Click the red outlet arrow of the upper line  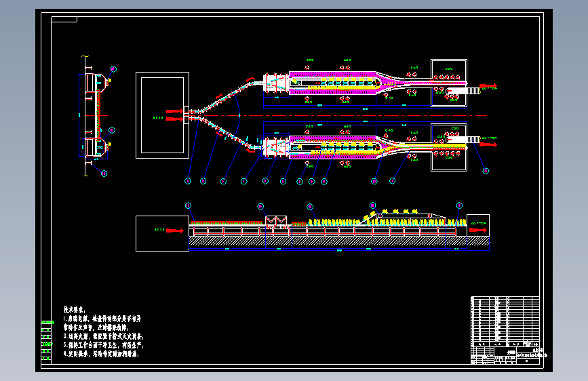(x=488, y=86)
